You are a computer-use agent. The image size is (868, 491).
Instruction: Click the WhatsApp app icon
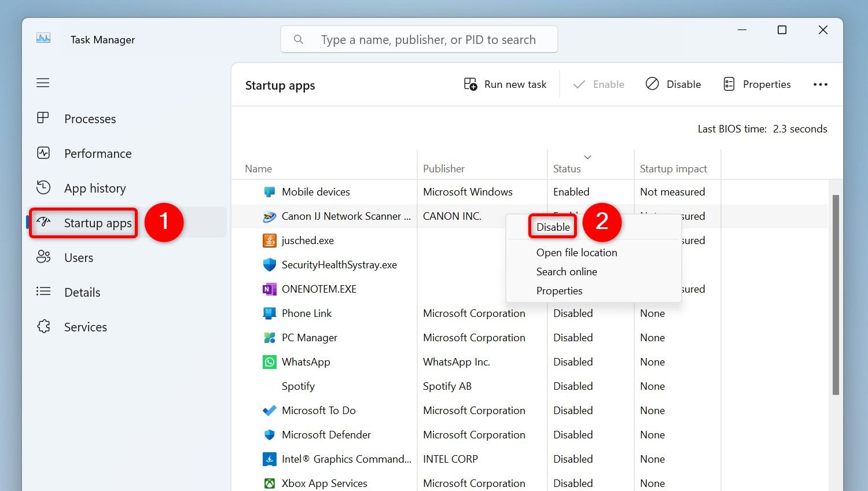coord(270,362)
